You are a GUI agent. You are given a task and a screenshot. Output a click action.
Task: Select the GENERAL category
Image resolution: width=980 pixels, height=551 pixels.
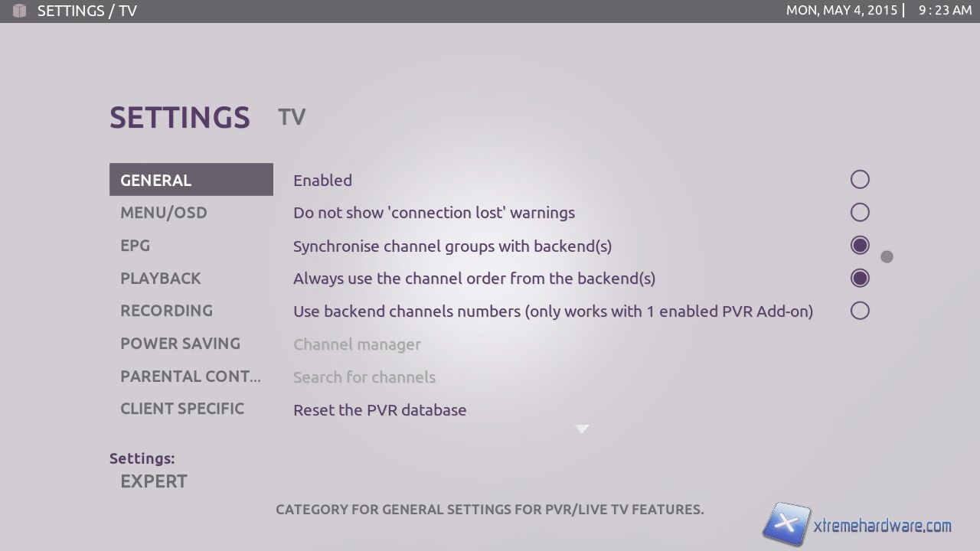[x=191, y=180]
